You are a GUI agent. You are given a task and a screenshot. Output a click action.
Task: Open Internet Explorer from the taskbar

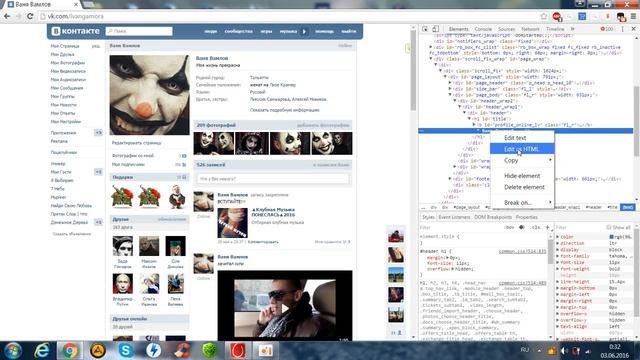click(x=42, y=351)
